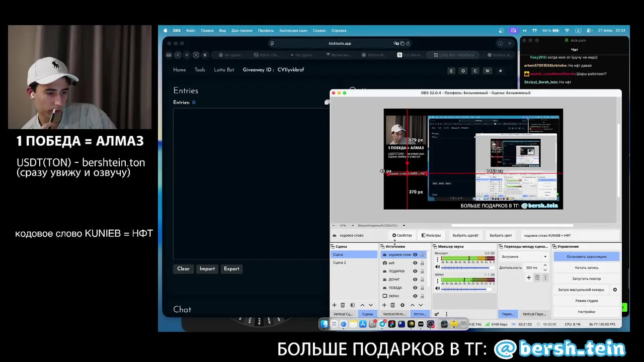
Task: Open Safari from the Dock
Action: [x=343, y=324]
